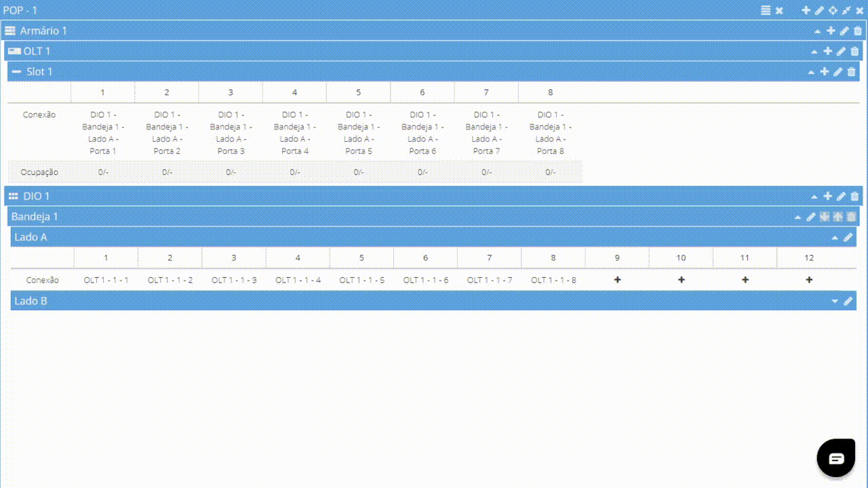Image resolution: width=868 pixels, height=488 pixels.
Task: Delete OLT 1 using its trash icon
Action: coord(854,51)
